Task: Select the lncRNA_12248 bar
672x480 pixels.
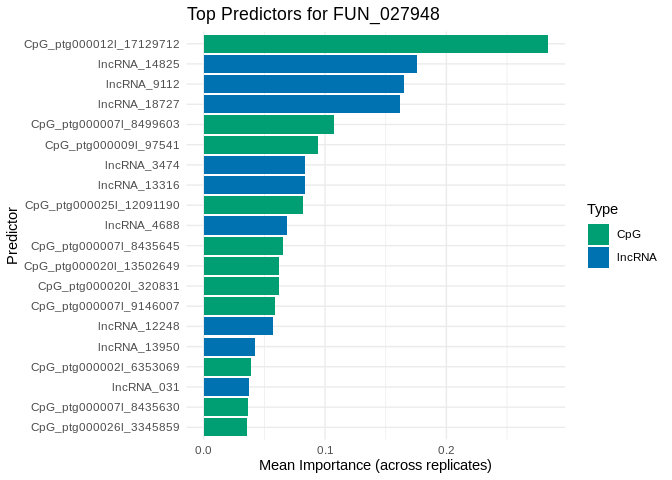Action: [238, 326]
